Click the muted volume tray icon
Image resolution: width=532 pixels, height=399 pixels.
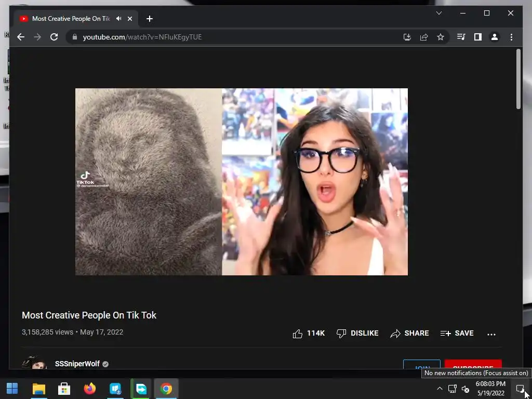pos(465,389)
